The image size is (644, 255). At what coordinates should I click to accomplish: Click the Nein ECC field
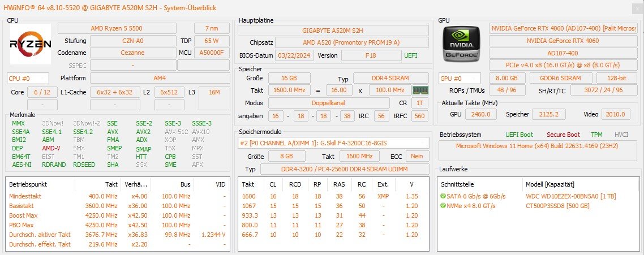(x=417, y=156)
